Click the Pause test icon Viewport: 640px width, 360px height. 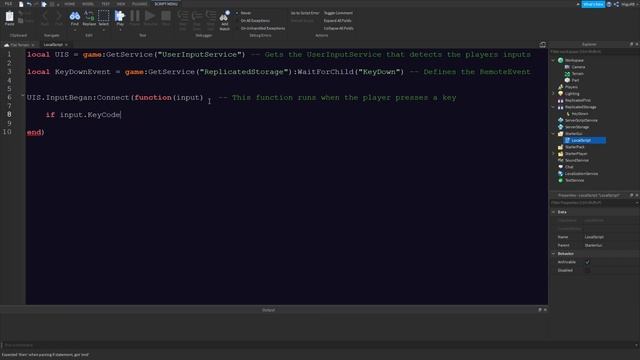[x=135, y=16]
